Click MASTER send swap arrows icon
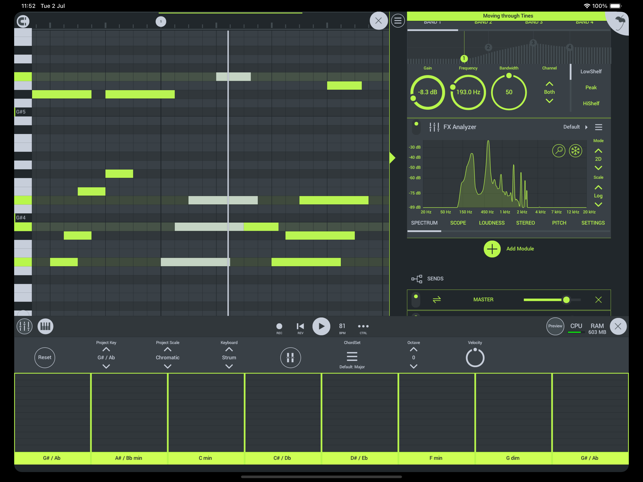 (437, 300)
